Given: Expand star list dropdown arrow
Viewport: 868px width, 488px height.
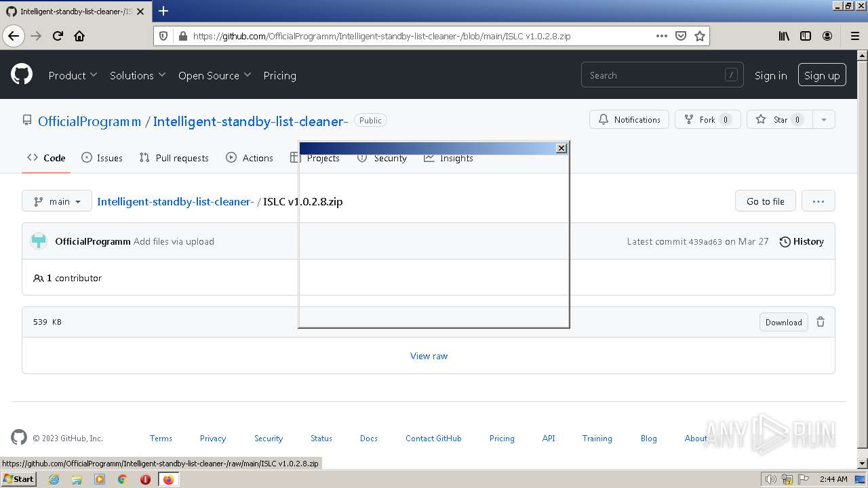Looking at the screenshot, I should tap(824, 119).
